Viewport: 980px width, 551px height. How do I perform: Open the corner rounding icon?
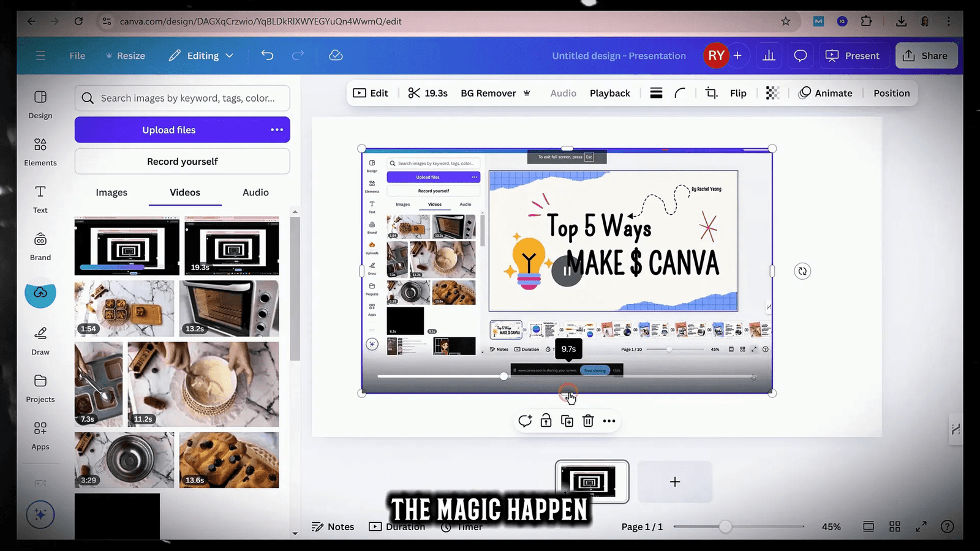680,93
